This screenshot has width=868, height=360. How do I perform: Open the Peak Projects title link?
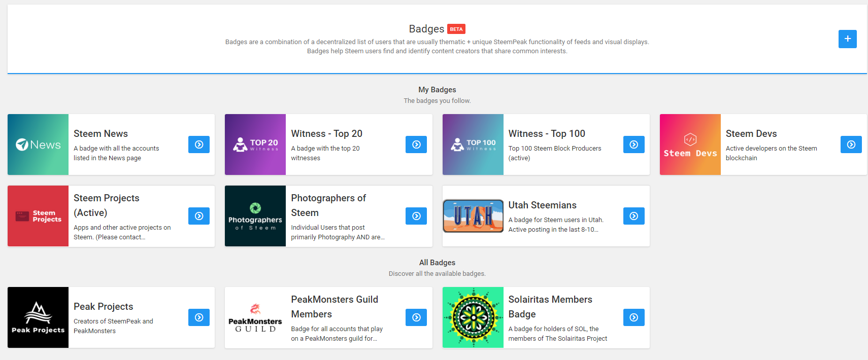tap(104, 306)
